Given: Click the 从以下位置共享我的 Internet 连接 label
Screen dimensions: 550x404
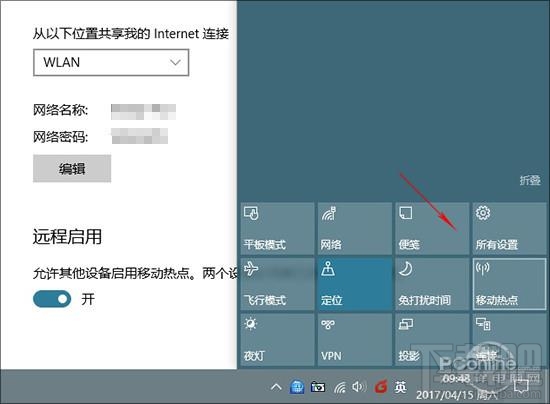Looking at the screenshot, I should (131, 34).
